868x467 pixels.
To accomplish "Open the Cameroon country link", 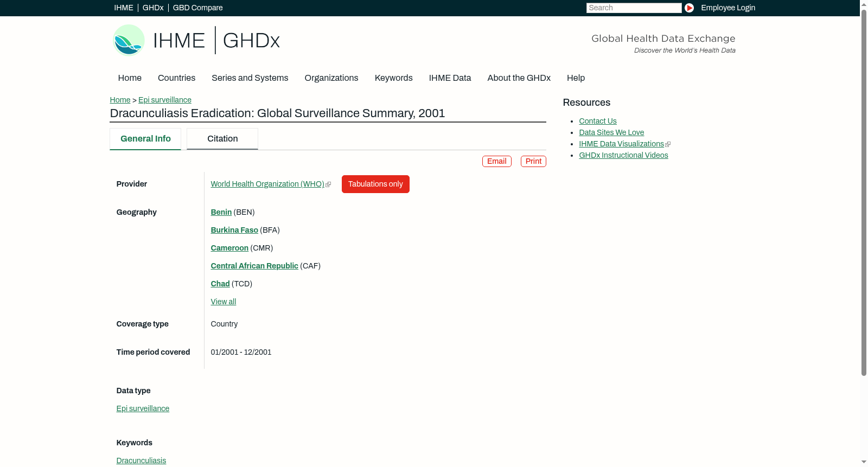I will coord(229,248).
